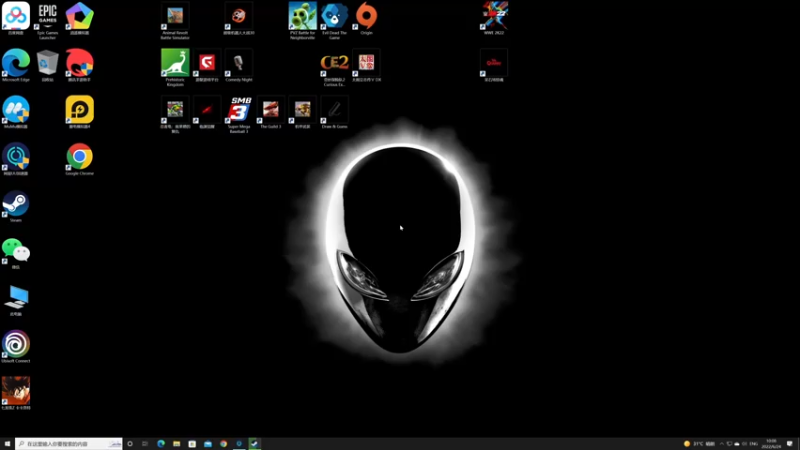
Task: Open Evil Dead The Game shortcut
Action: tap(334, 20)
